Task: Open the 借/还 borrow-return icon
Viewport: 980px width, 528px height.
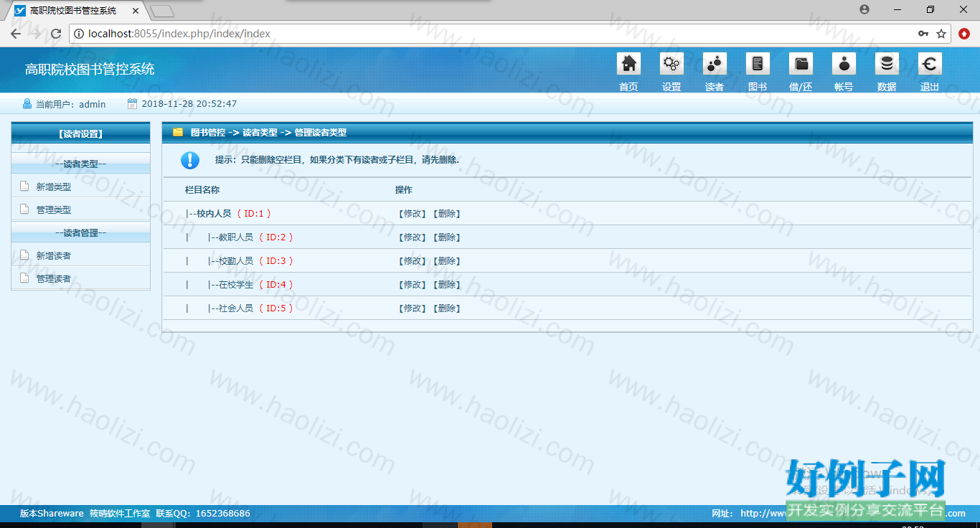Action: (801, 64)
